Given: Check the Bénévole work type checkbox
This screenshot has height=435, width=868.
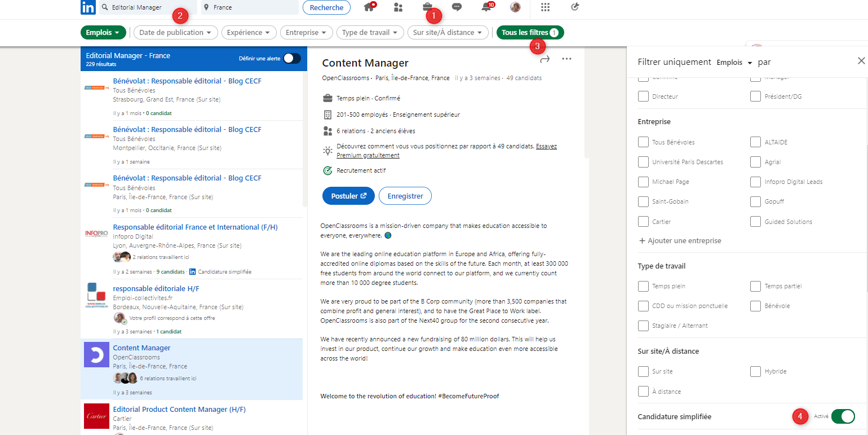Looking at the screenshot, I should [755, 306].
